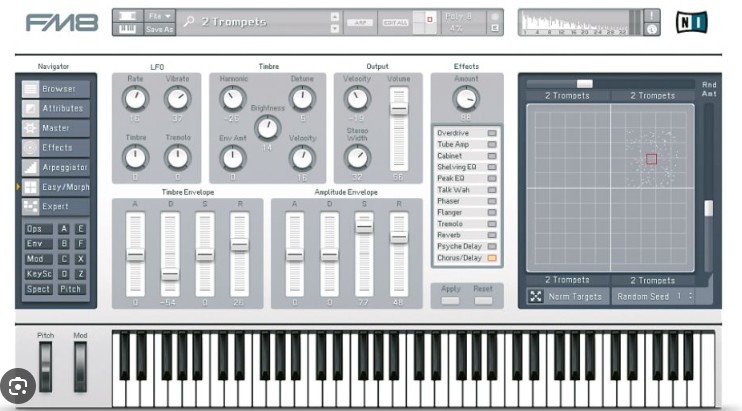
Task: Open the Spect tab
Action: tap(38, 289)
